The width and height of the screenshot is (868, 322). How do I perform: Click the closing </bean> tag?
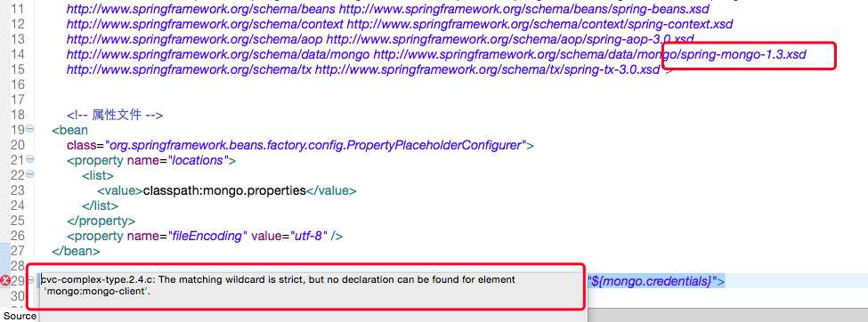click(76, 251)
